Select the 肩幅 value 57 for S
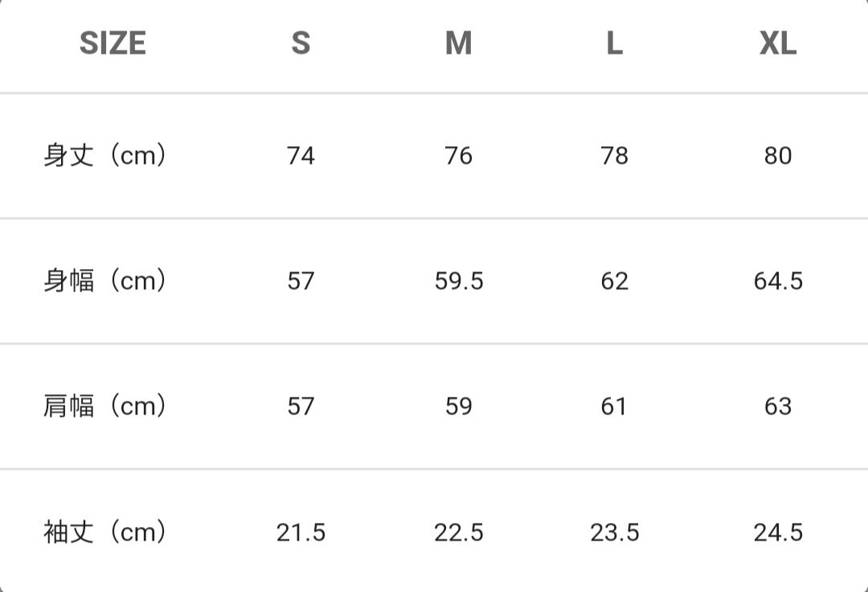Image resolution: width=868 pixels, height=592 pixels. click(x=301, y=406)
